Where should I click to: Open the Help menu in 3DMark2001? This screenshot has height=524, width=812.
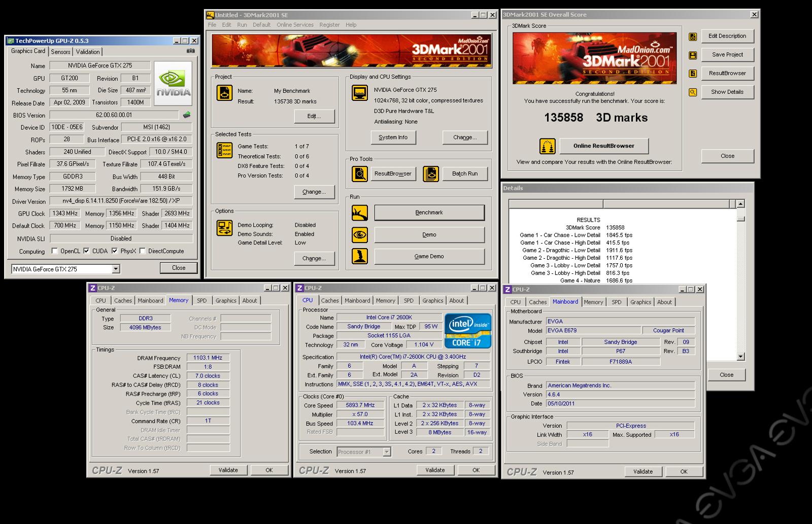[351, 25]
